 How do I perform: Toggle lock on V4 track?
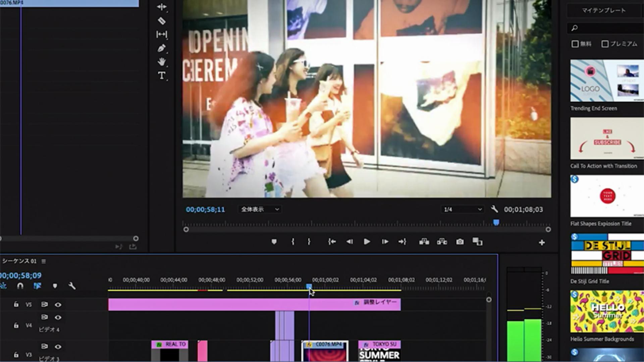[x=16, y=325]
